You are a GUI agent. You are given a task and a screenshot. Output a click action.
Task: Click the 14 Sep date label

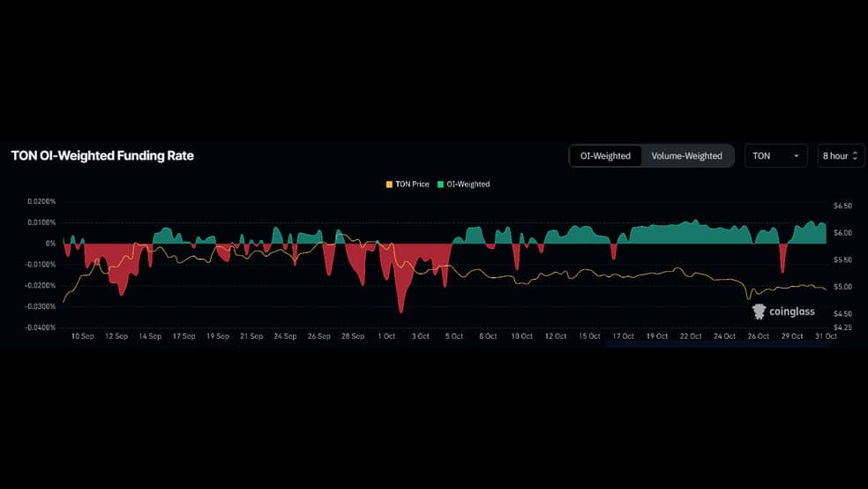[x=150, y=336]
